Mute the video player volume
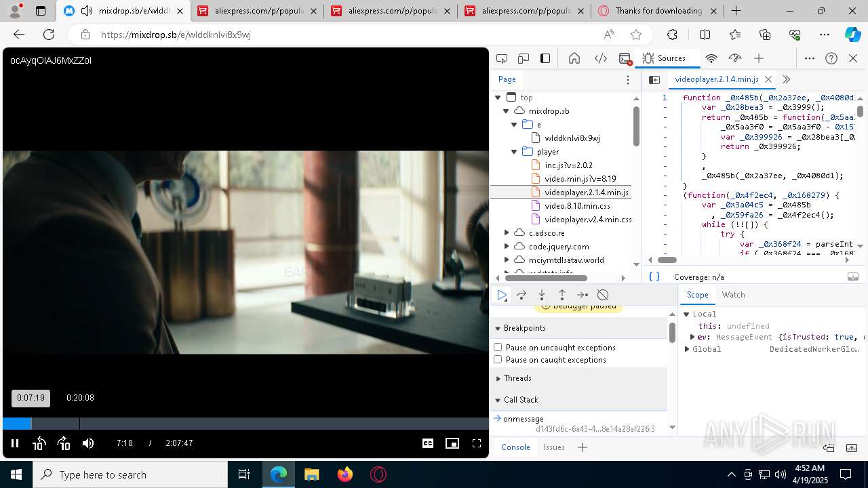The image size is (868, 488). click(x=88, y=443)
